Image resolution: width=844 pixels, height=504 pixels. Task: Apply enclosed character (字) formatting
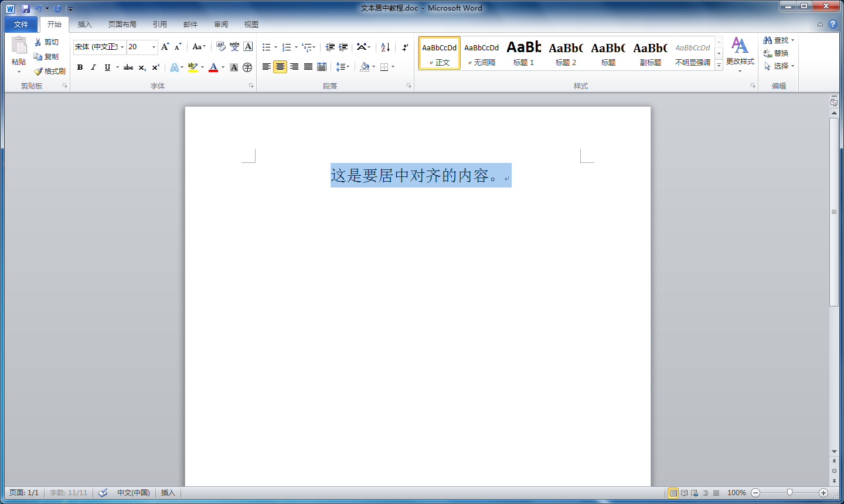247,67
